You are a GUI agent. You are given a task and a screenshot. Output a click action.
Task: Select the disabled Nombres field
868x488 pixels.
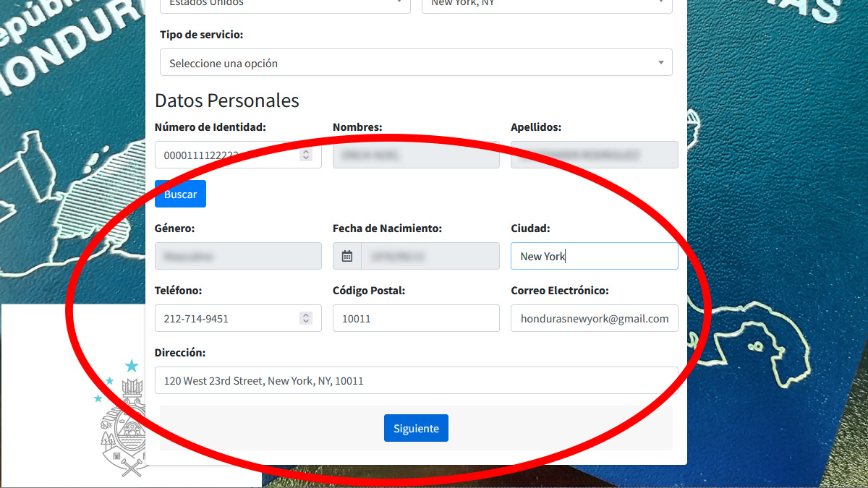click(x=416, y=154)
